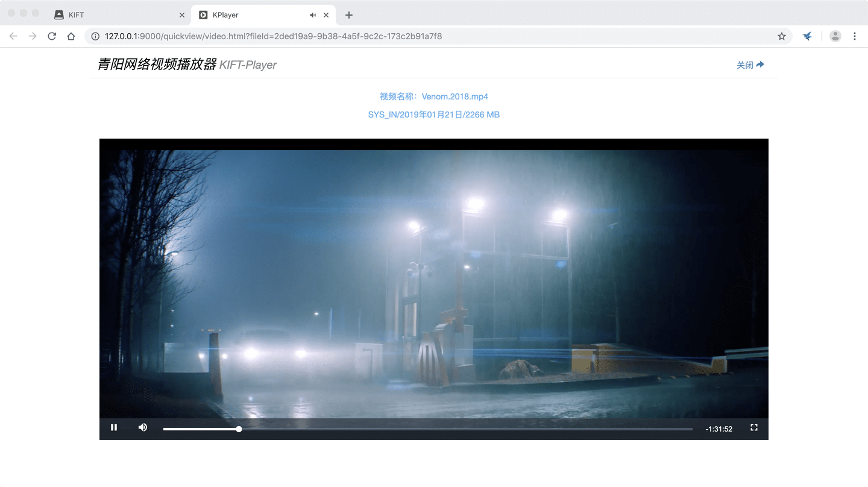Bookmark this page with the star

(x=782, y=36)
